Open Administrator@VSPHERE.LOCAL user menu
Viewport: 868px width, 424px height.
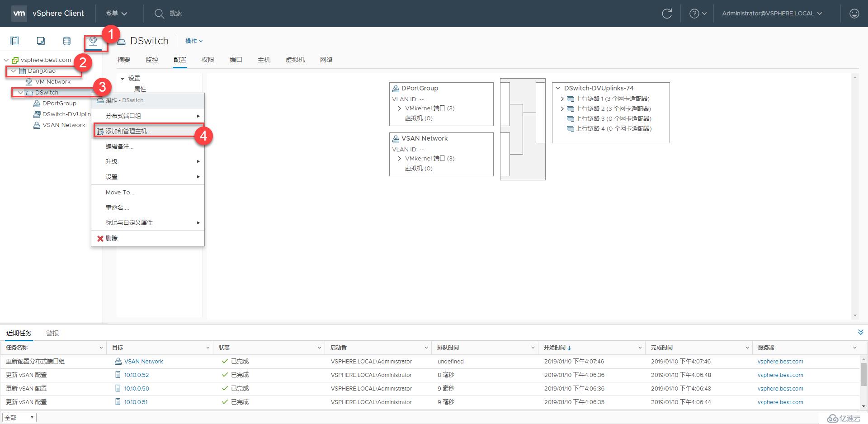point(772,14)
